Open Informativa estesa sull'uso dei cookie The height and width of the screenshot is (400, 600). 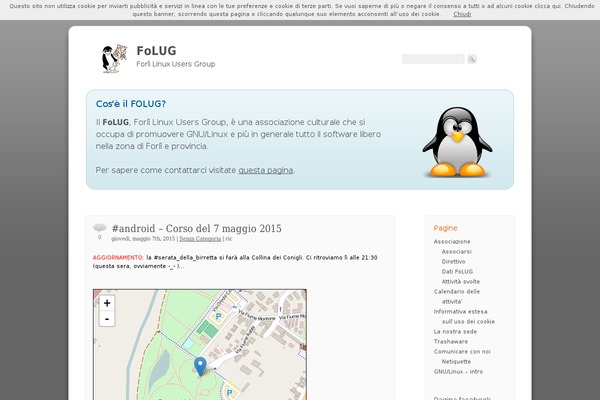coord(464,317)
